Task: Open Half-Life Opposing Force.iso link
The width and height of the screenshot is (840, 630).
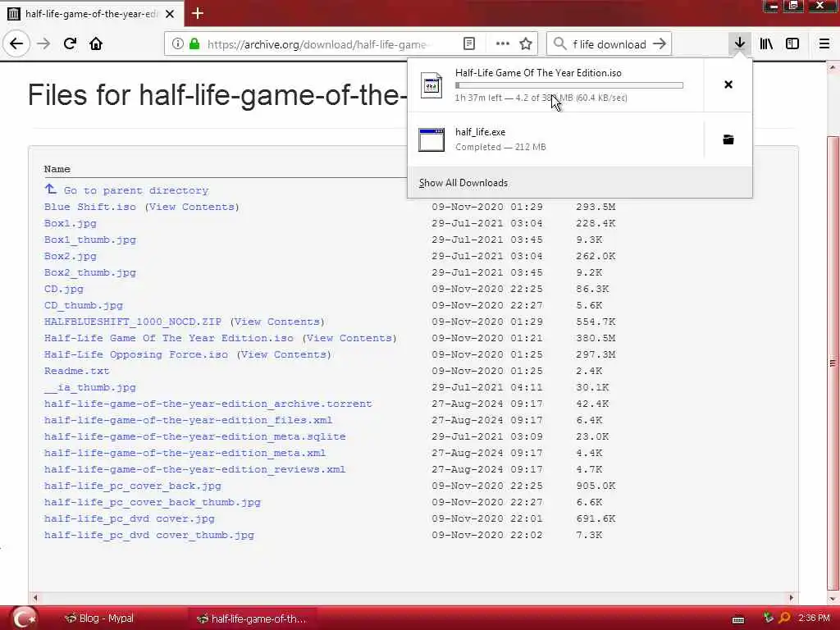Action: pyautogui.click(x=136, y=354)
